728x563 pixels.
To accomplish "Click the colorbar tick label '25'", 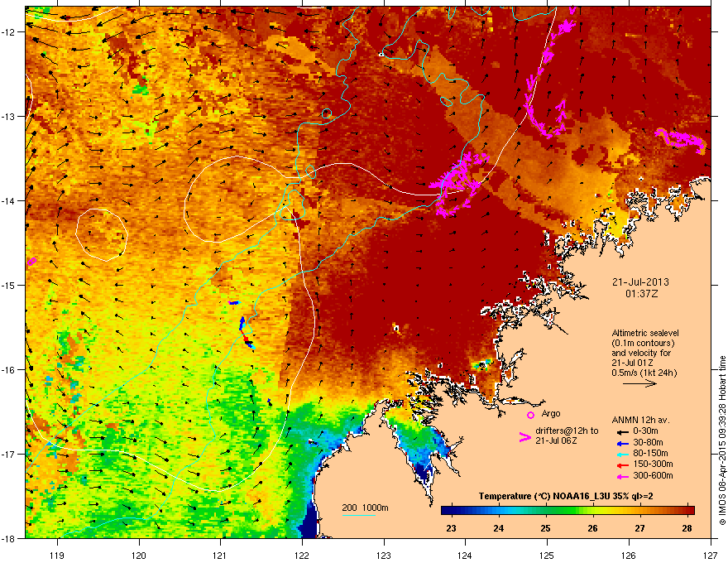I will point(545,528).
